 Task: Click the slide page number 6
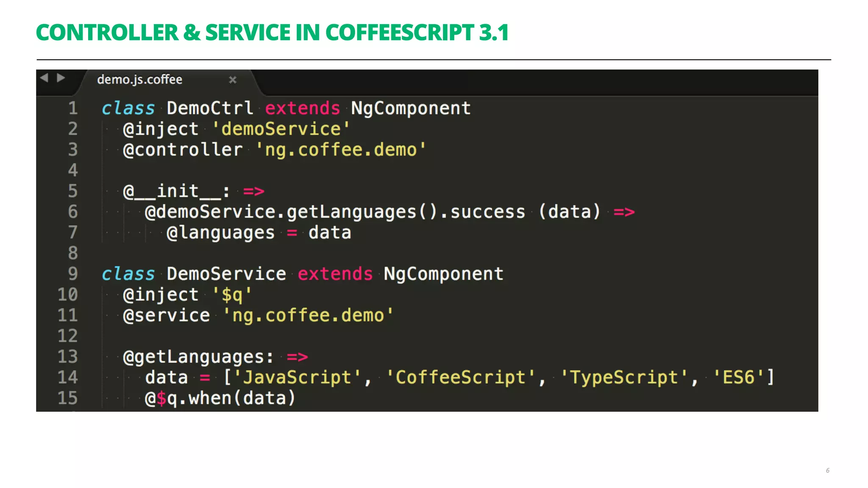(x=827, y=470)
